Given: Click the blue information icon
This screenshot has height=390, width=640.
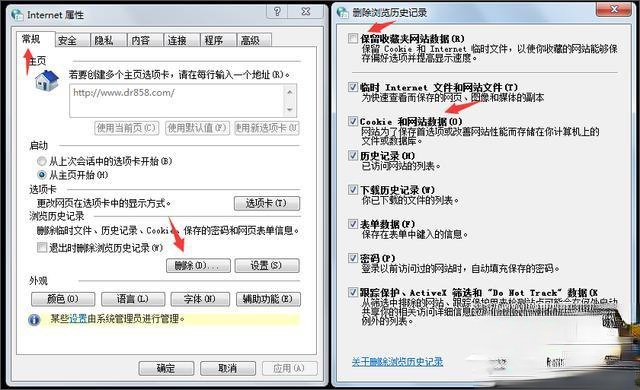Looking at the screenshot, I should [x=34, y=319].
